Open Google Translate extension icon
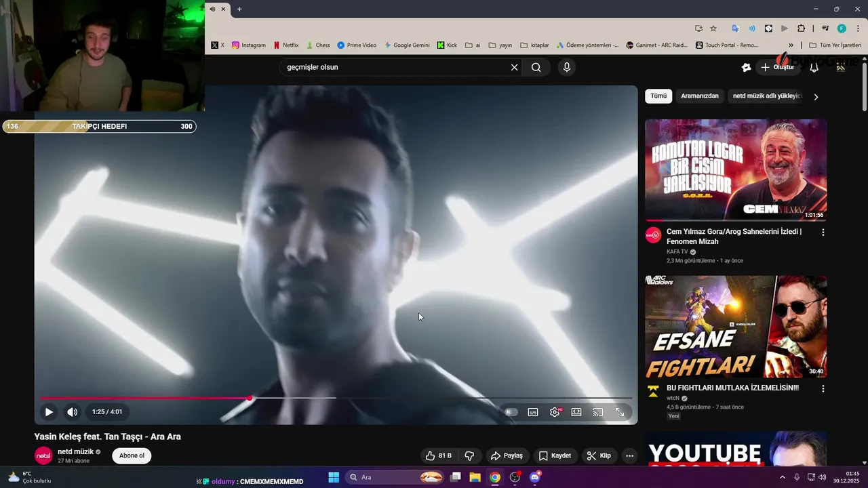The width and height of the screenshot is (868, 488). [x=735, y=28]
